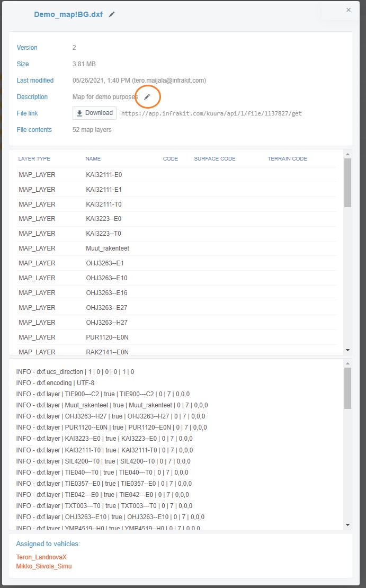The width and height of the screenshot is (366, 588).
Task: Click the dxf.ucs_direction log line
Action: click(75, 372)
